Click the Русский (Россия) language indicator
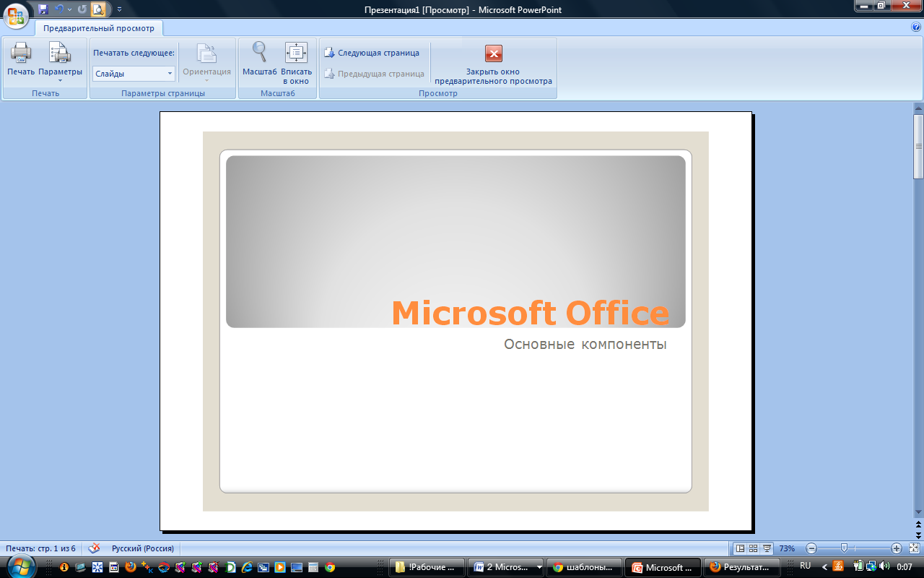The width and height of the screenshot is (924, 578). (x=142, y=548)
